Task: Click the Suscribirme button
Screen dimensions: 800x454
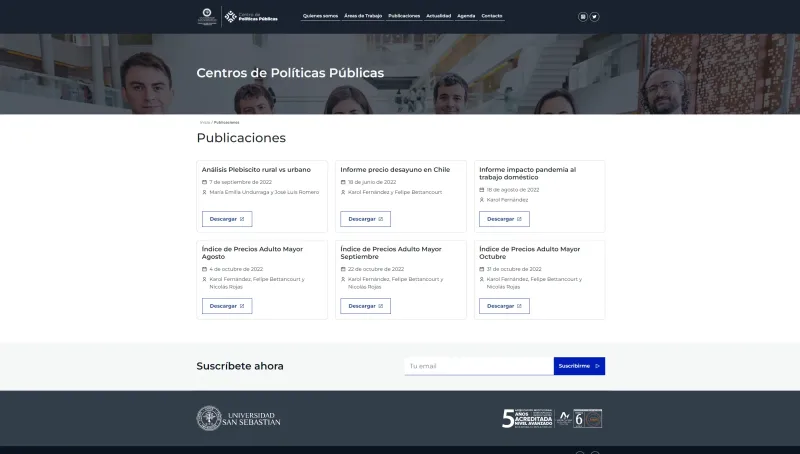Action: point(579,366)
